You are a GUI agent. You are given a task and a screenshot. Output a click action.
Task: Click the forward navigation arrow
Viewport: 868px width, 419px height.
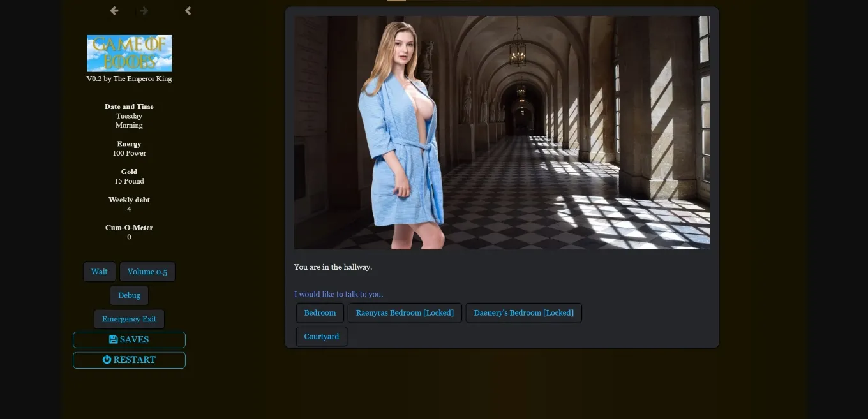pyautogui.click(x=144, y=11)
